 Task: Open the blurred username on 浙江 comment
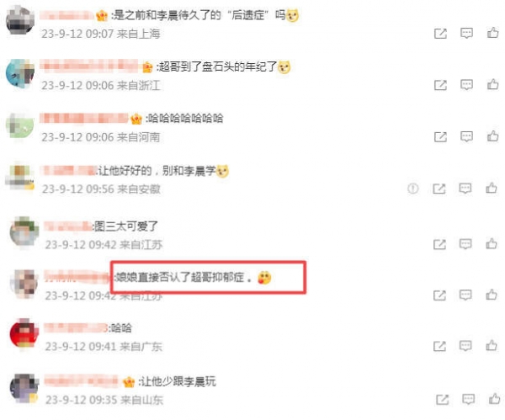pyautogui.click(x=89, y=66)
